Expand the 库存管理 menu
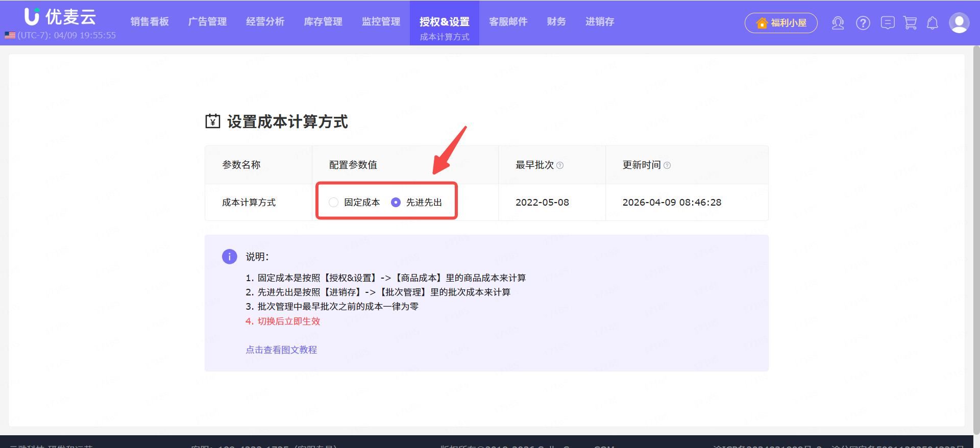The height and width of the screenshot is (448, 980). tap(323, 21)
